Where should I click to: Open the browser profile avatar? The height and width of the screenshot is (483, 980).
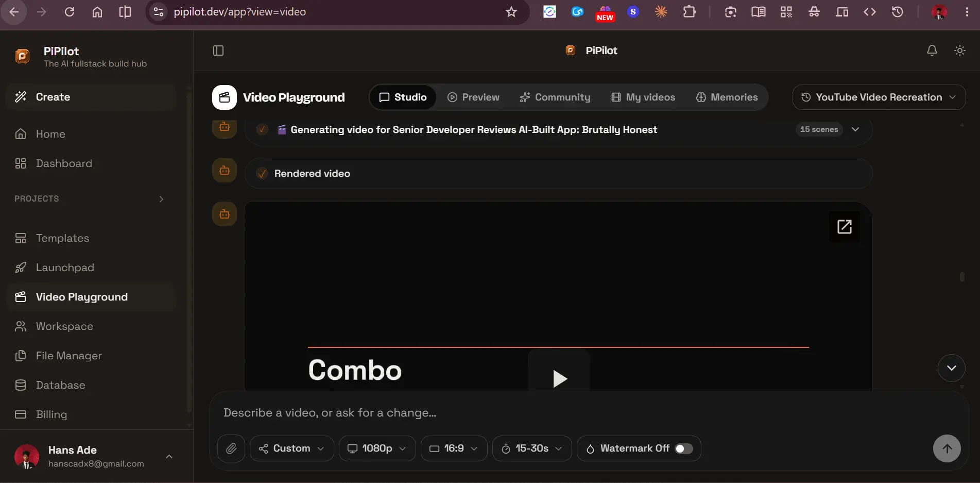(939, 12)
